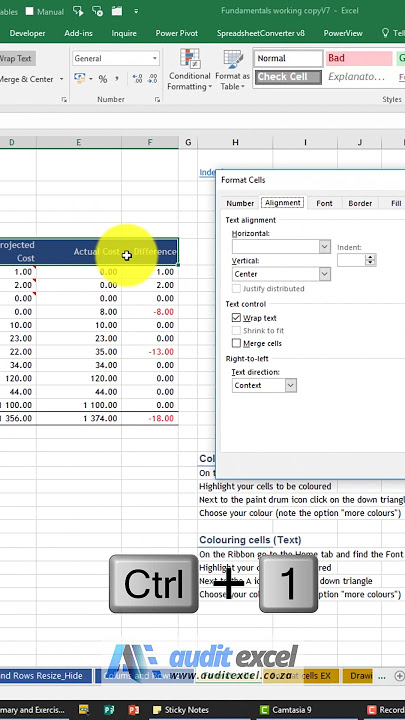The height and width of the screenshot is (720, 405).
Task: Apply Comma Style number format
Action: point(117,79)
